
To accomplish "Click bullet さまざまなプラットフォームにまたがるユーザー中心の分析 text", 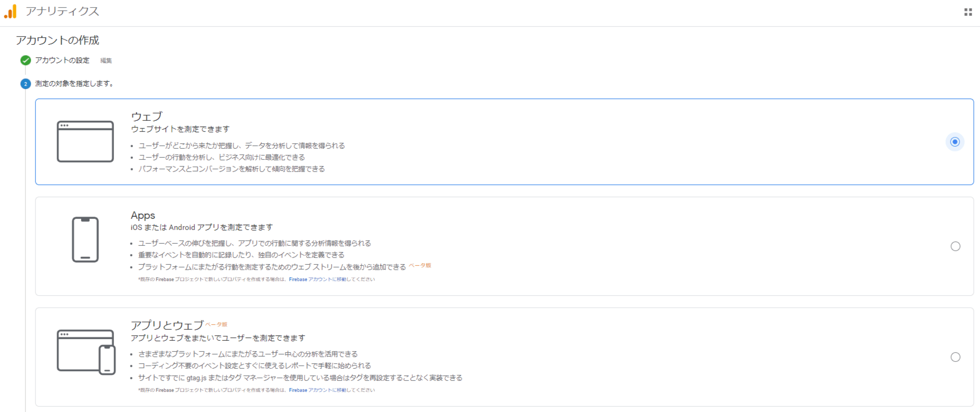I will click(248, 354).
